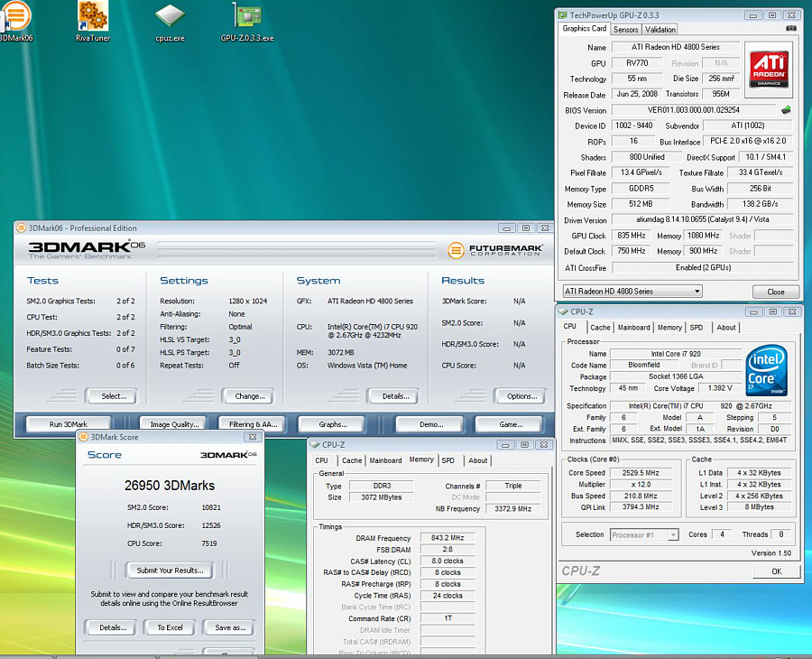The image size is (812, 659).
Task: Click the Core Speed 2529.5 MHz field
Action: 641,472
